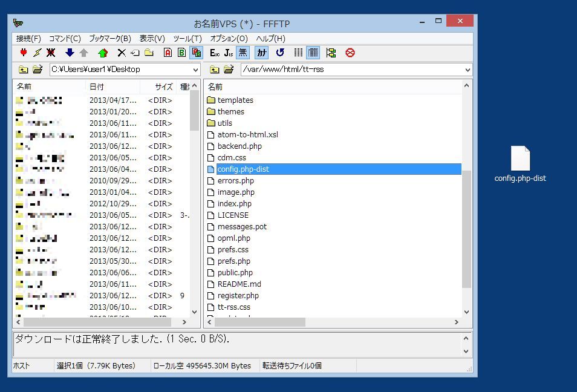Open 接続(F) menu
The height and width of the screenshot is (392, 577).
(x=28, y=39)
